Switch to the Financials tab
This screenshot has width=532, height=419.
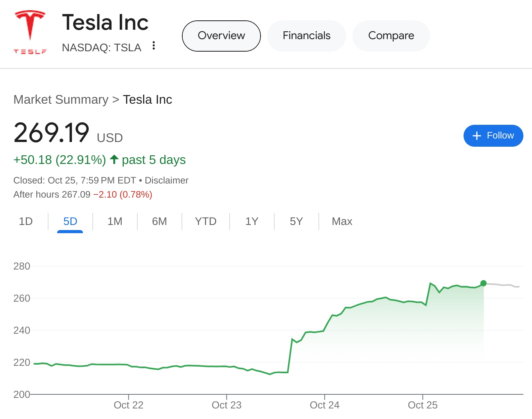click(x=306, y=36)
